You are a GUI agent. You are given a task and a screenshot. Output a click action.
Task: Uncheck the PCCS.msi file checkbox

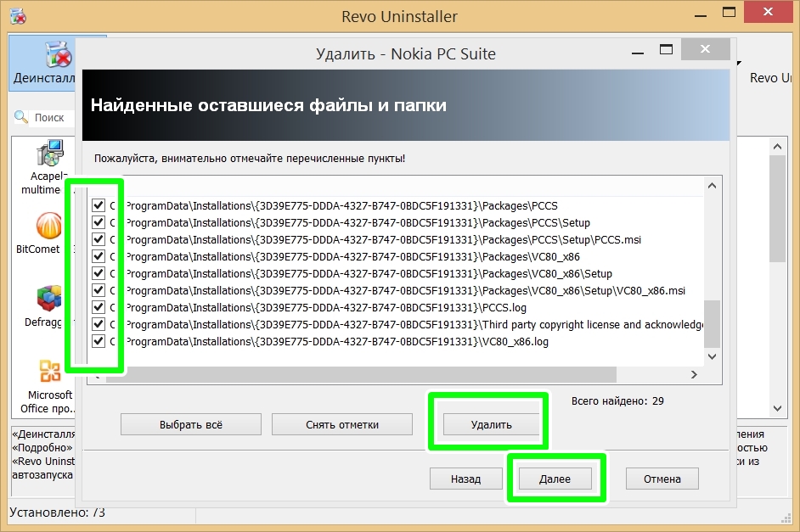[x=99, y=239]
